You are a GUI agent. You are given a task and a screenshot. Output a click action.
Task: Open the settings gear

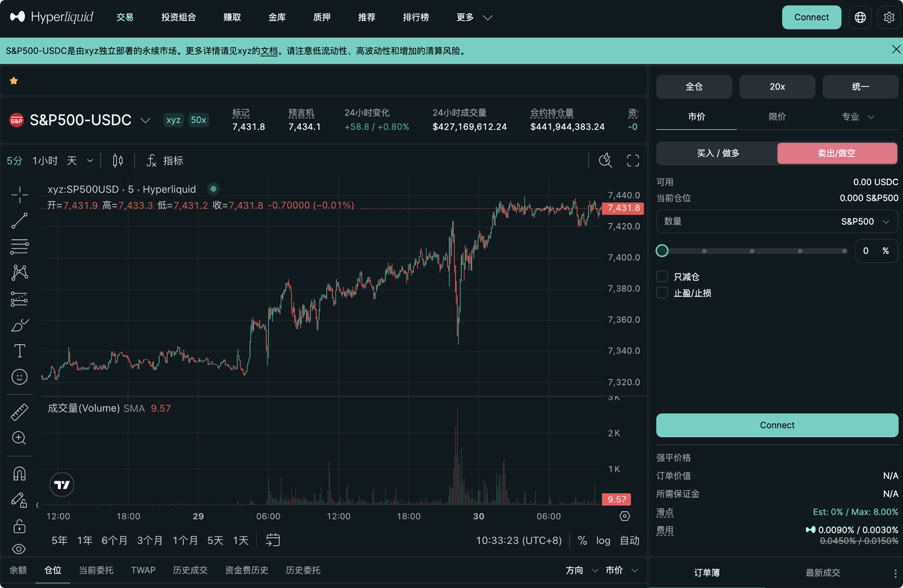pyautogui.click(x=889, y=17)
